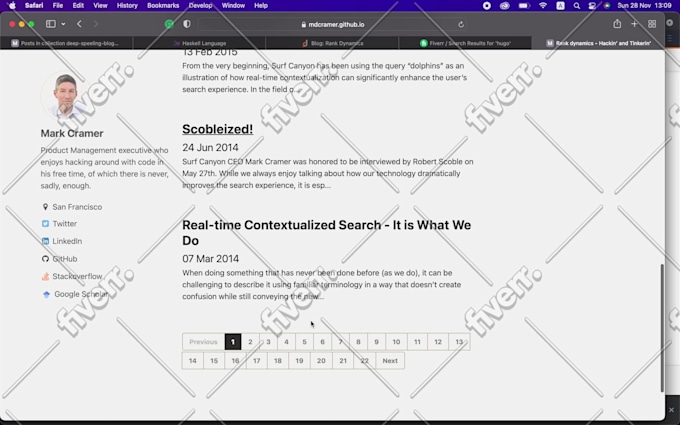Reload the page with the refresh icon
This screenshot has height=425, width=680.
(461, 24)
